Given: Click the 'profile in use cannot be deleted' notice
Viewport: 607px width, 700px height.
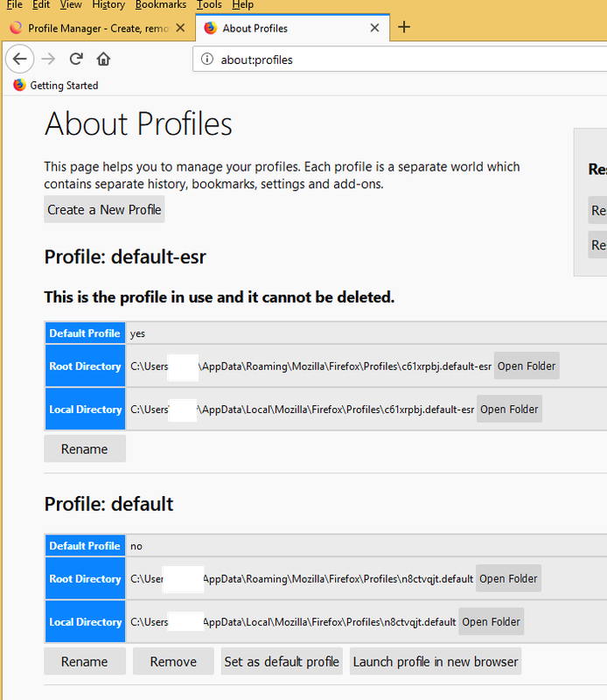Looking at the screenshot, I should pyautogui.click(x=220, y=297).
